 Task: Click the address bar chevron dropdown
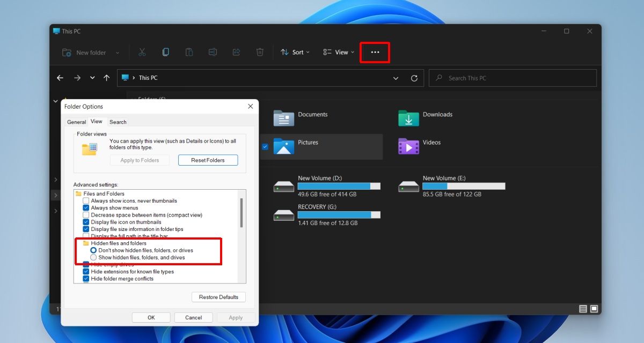click(396, 78)
